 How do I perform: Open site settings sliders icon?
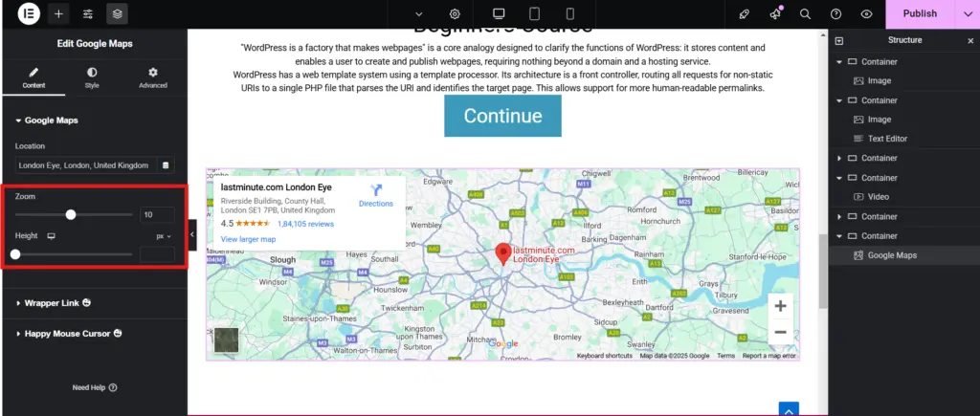(88, 13)
